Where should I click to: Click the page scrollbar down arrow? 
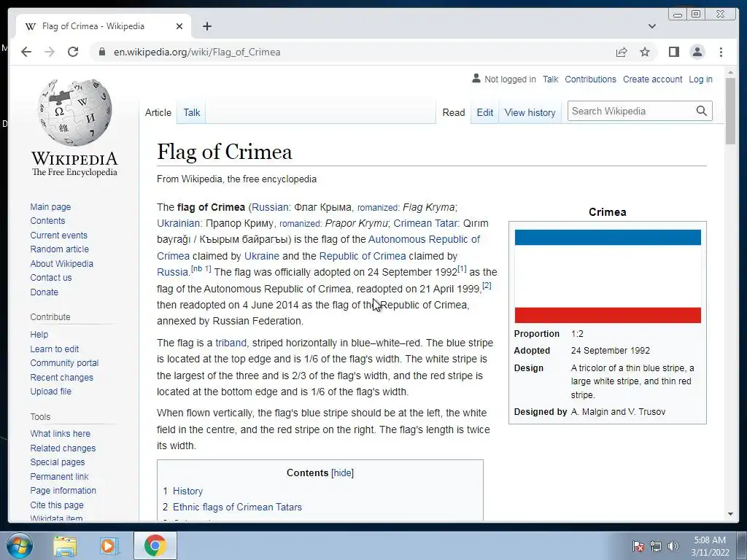pyautogui.click(x=730, y=514)
